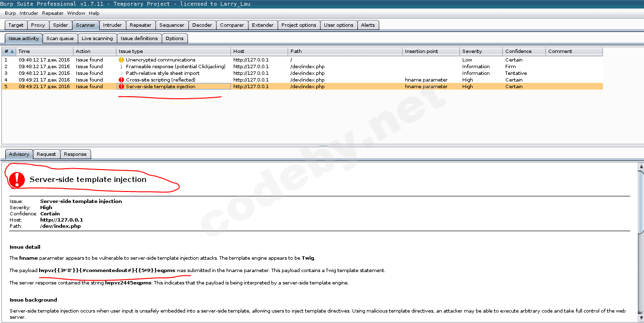The image size is (644, 323).
Task: Switch to the Proxy tab
Action: point(38,25)
